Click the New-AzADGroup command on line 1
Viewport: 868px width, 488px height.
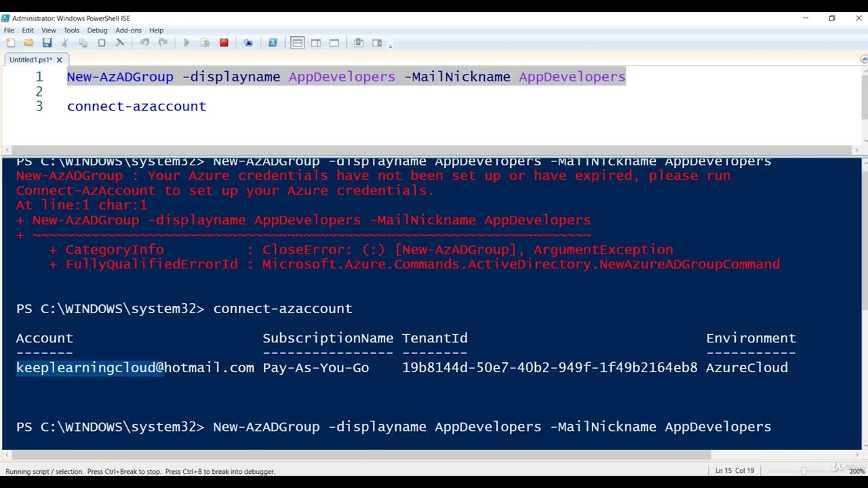(x=120, y=77)
